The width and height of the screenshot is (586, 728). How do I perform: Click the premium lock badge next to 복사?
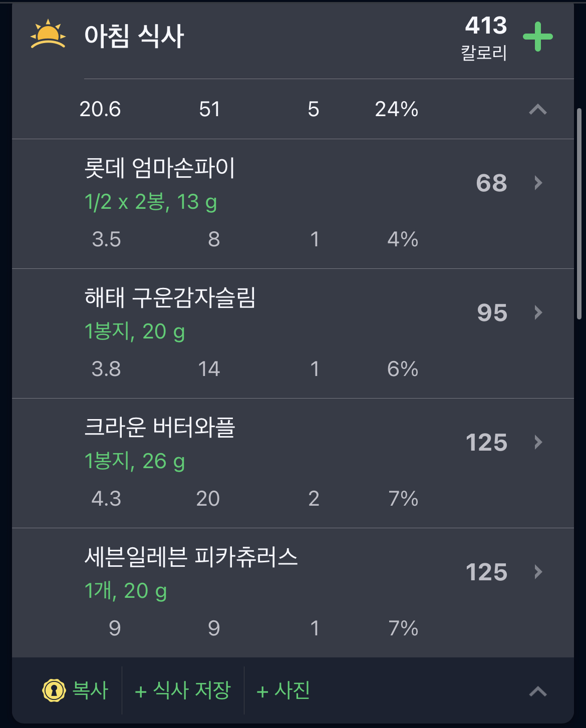click(x=54, y=690)
